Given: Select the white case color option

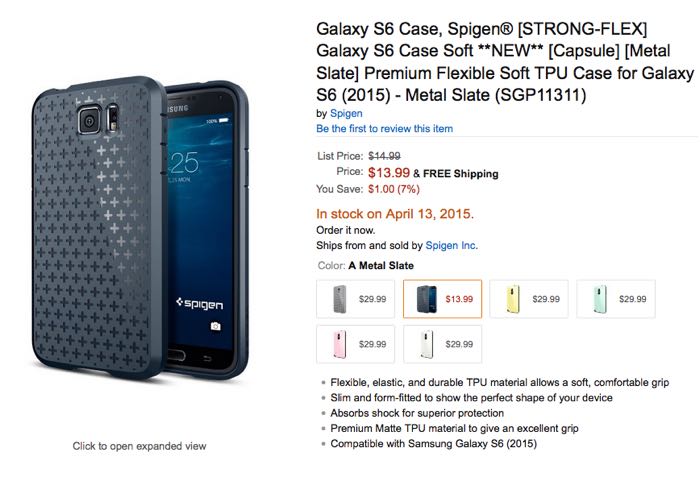Looking at the screenshot, I should (x=442, y=343).
